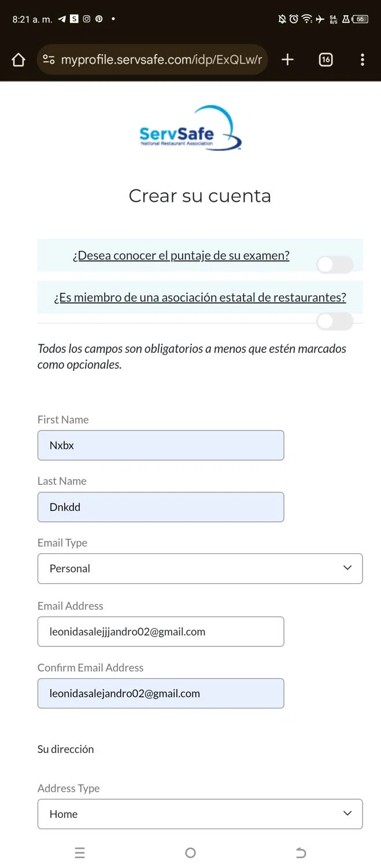Open the '¿Es miembro de una asociación estatal?' link
The height and width of the screenshot is (868, 381).
200,297
